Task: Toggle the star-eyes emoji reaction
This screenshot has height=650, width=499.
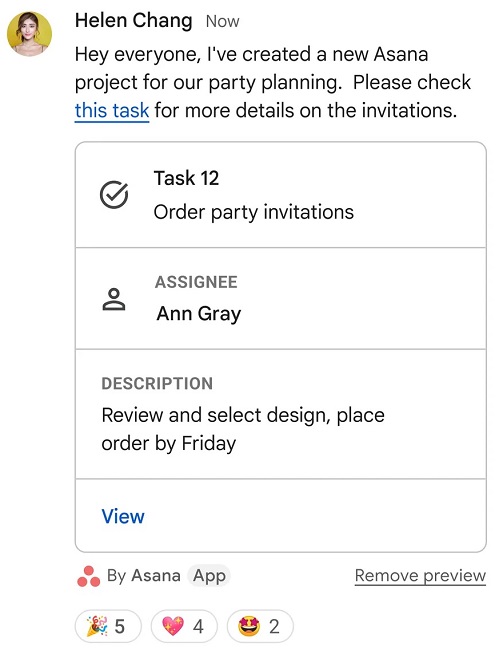Action: (260, 626)
